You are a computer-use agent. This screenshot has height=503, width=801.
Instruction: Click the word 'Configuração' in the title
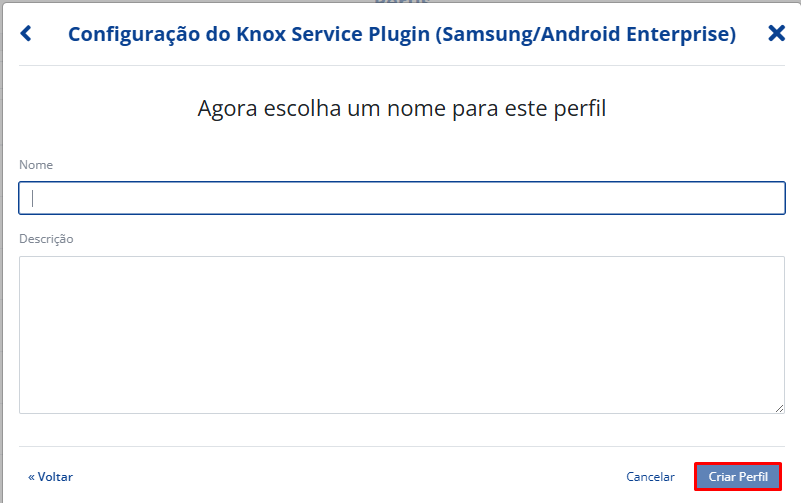(x=130, y=34)
